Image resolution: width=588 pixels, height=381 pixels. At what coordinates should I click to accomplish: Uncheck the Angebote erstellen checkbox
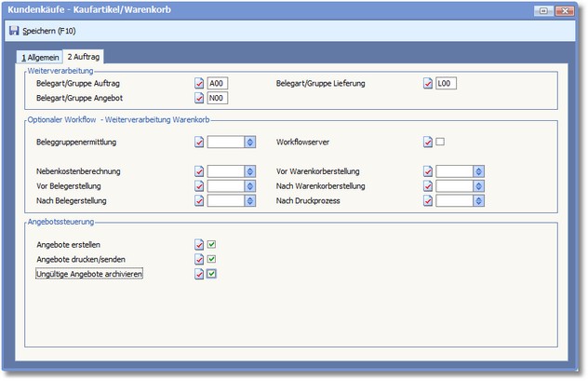click(212, 245)
